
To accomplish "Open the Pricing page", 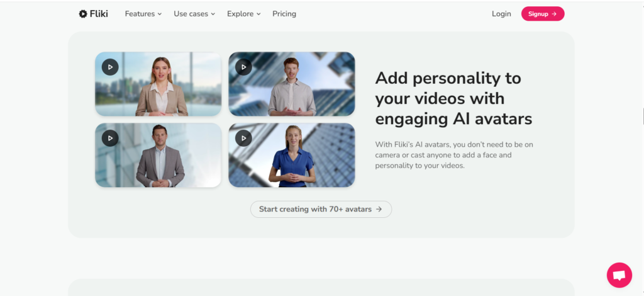I will click(x=284, y=14).
